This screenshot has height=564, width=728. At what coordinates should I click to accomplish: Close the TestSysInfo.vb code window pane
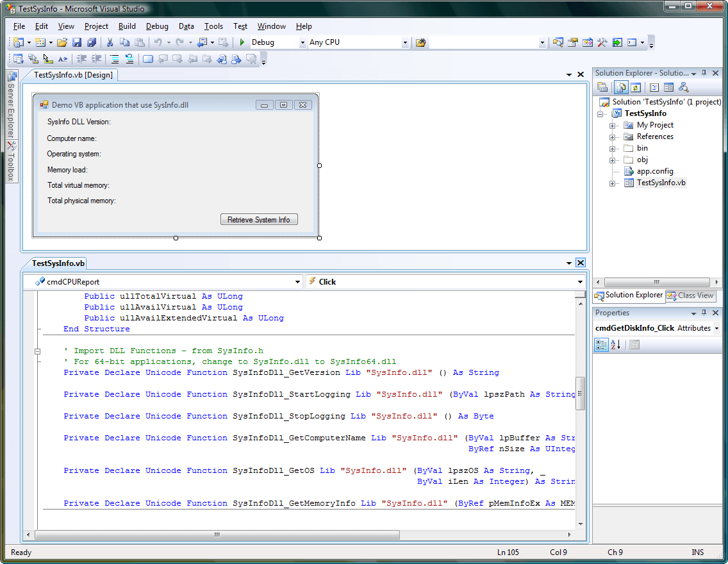tap(581, 263)
